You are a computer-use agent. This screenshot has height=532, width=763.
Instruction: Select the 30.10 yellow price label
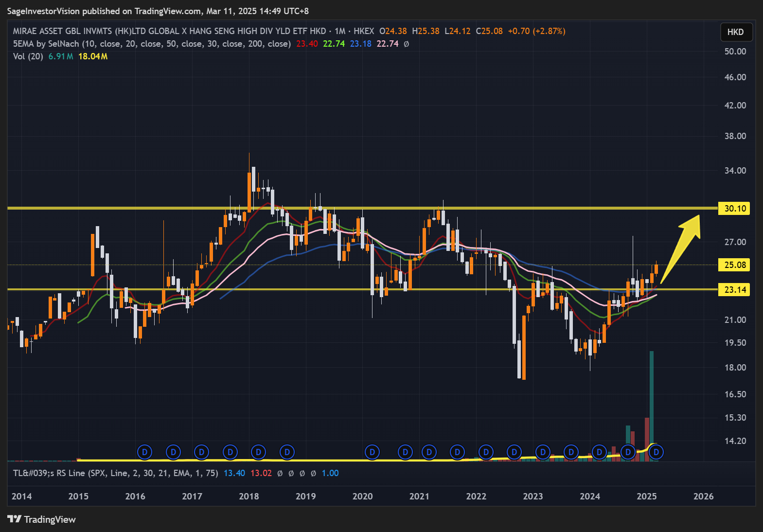click(x=735, y=209)
